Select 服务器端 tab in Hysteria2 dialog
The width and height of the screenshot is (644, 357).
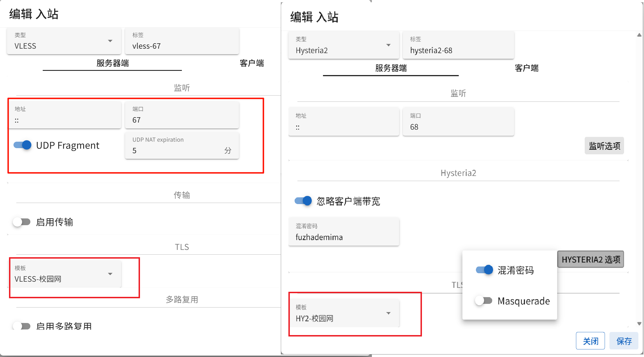click(391, 68)
